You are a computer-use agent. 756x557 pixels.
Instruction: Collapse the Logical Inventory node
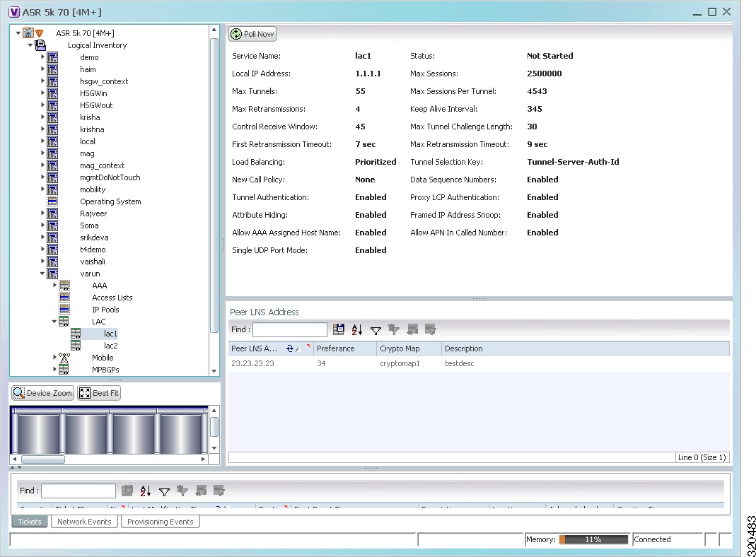[30, 45]
